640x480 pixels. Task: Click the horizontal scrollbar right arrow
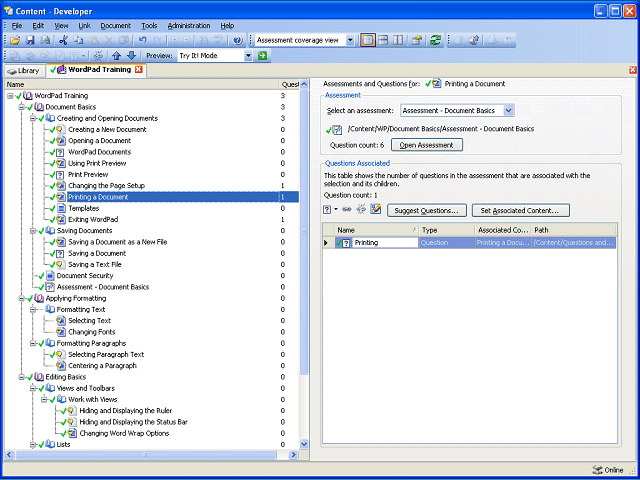click(293, 454)
